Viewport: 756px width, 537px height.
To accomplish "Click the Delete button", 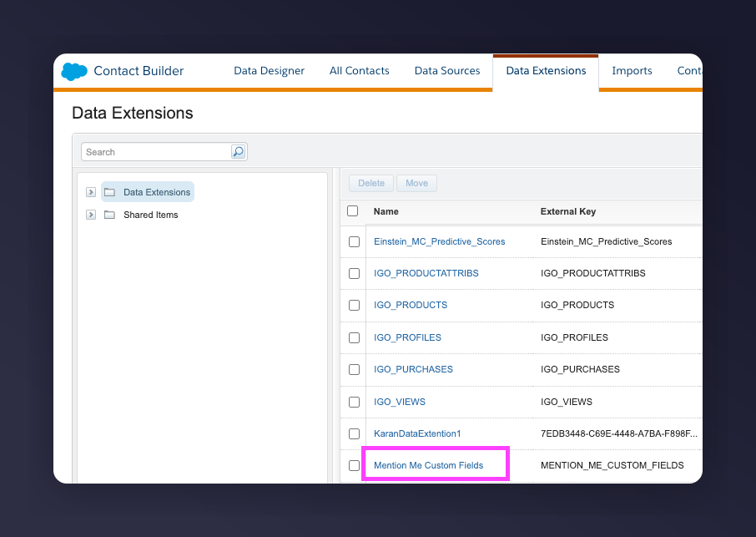I will coord(371,184).
